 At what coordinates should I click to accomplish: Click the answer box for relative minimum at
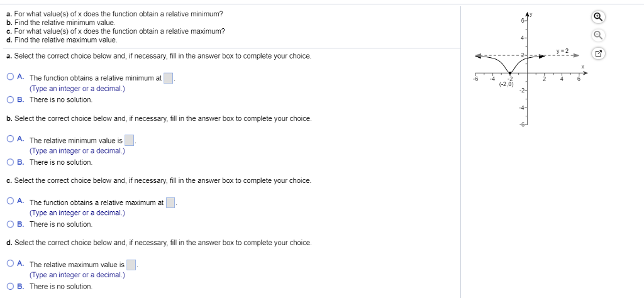tap(169, 78)
